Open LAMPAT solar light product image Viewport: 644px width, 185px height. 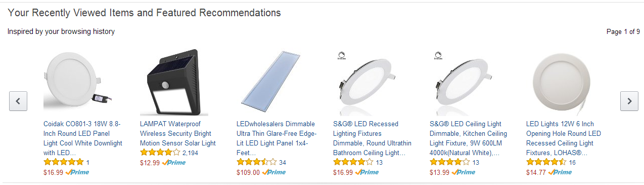coord(170,83)
